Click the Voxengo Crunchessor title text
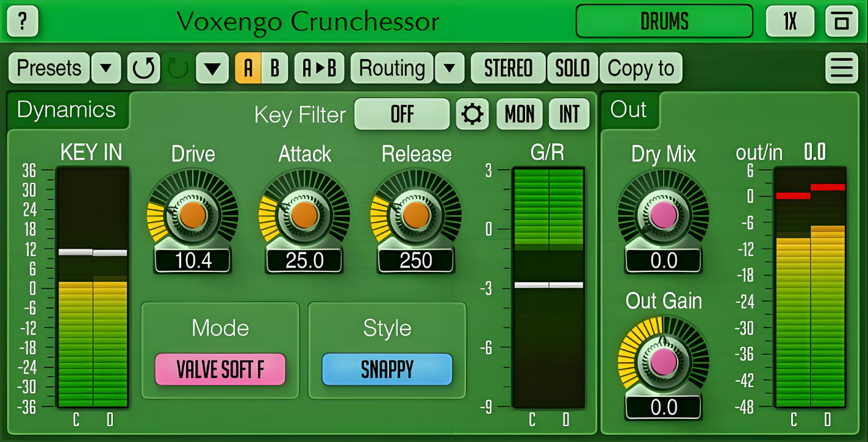This screenshot has width=868, height=442. [x=308, y=22]
